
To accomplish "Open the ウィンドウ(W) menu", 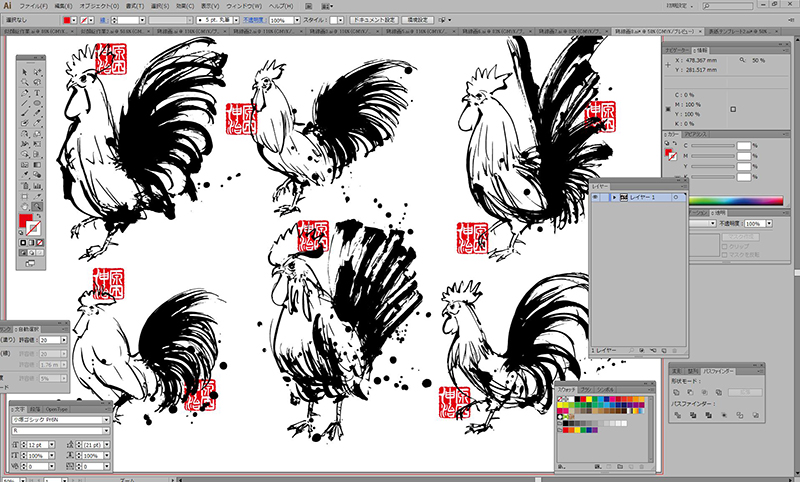I will click(x=244, y=6).
